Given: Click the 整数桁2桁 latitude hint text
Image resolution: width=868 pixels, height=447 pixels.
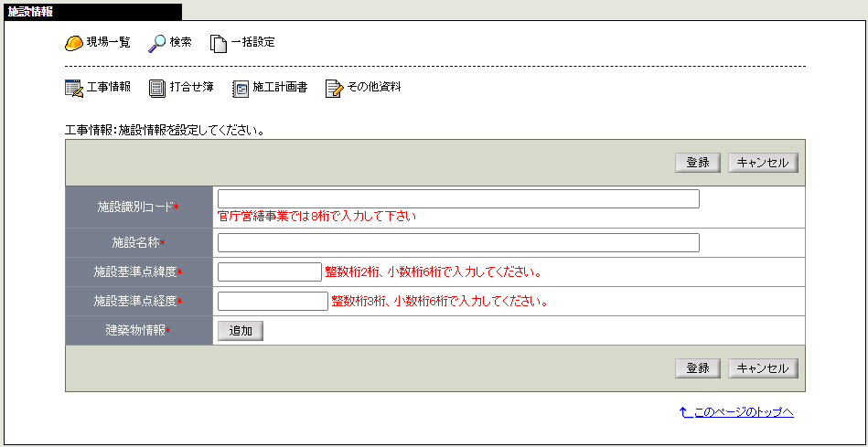Looking at the screenshot, I should 433,272.
